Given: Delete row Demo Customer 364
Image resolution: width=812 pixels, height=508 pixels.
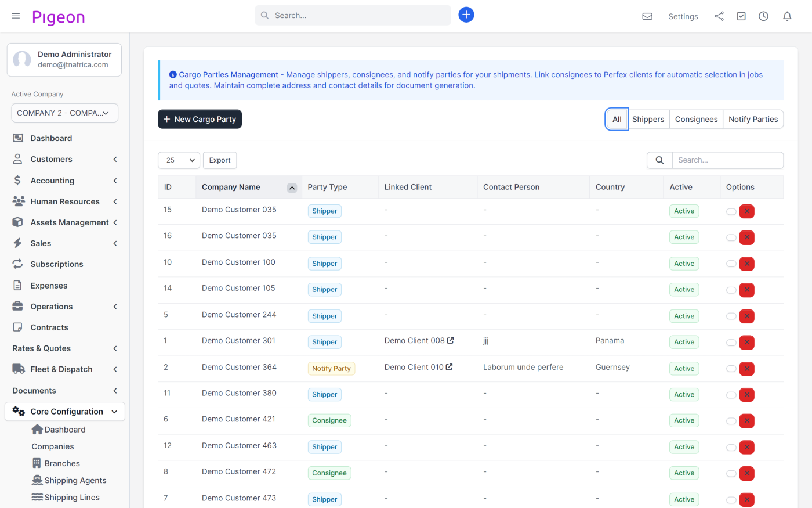Looking at the screenshot, I should 747,369.
